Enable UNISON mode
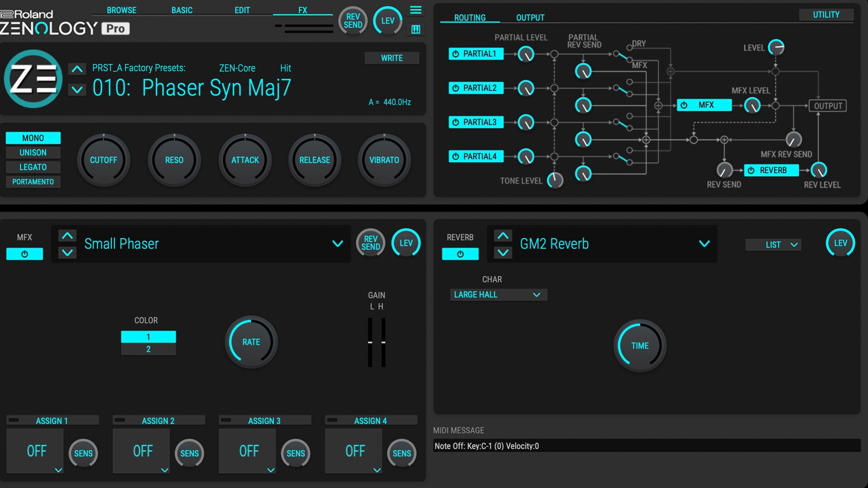868x488 pixels. pos(33,153)
